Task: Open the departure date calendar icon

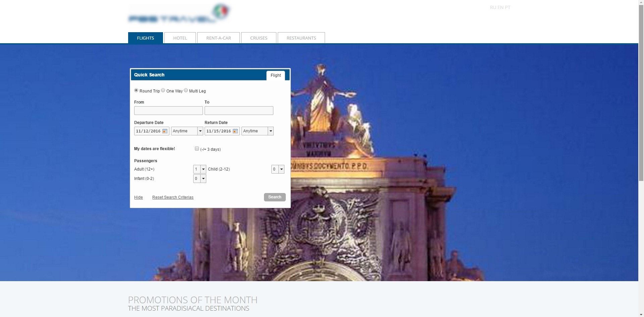Action: point(165,131)
